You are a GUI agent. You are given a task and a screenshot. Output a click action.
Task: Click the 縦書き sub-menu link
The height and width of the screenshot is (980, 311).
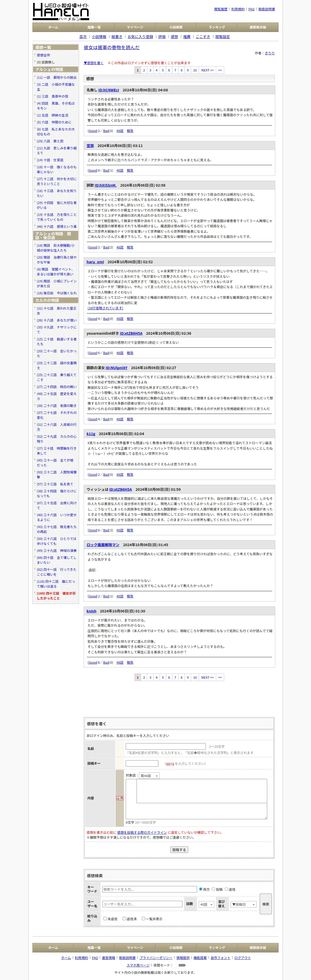point(117,37)
